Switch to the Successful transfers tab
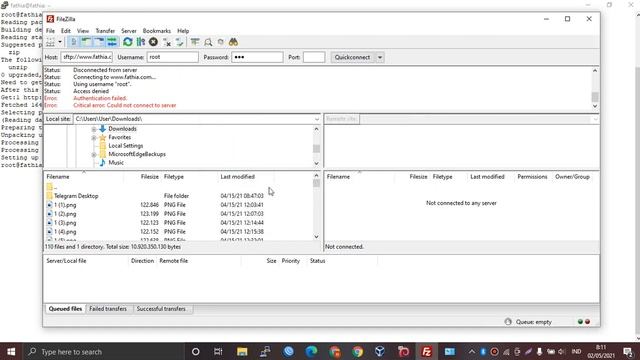This screenshot has width=640, height=360. (161, 309)
